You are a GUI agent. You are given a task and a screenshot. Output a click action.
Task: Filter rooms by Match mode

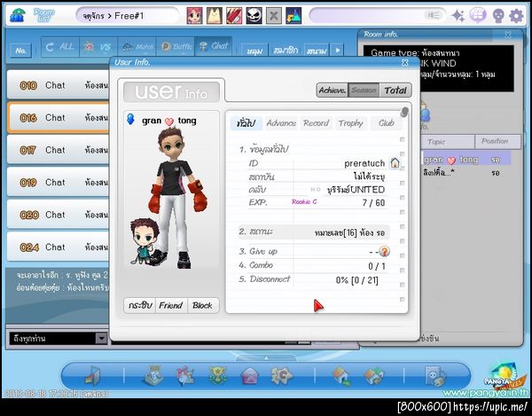tap(137, 46)
